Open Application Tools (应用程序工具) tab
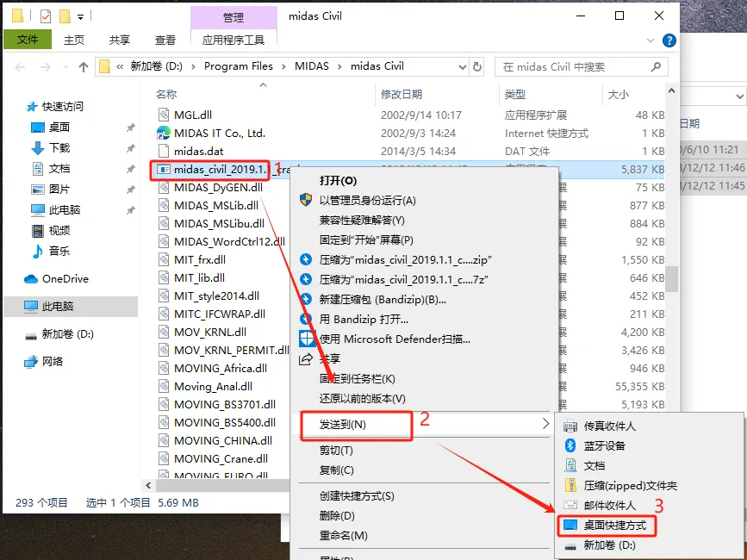Screen dimensions: 747x560 (233, 40)
